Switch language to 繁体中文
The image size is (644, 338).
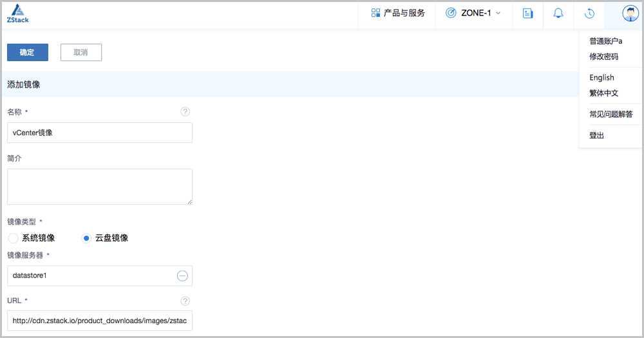[x=603, y=93]
